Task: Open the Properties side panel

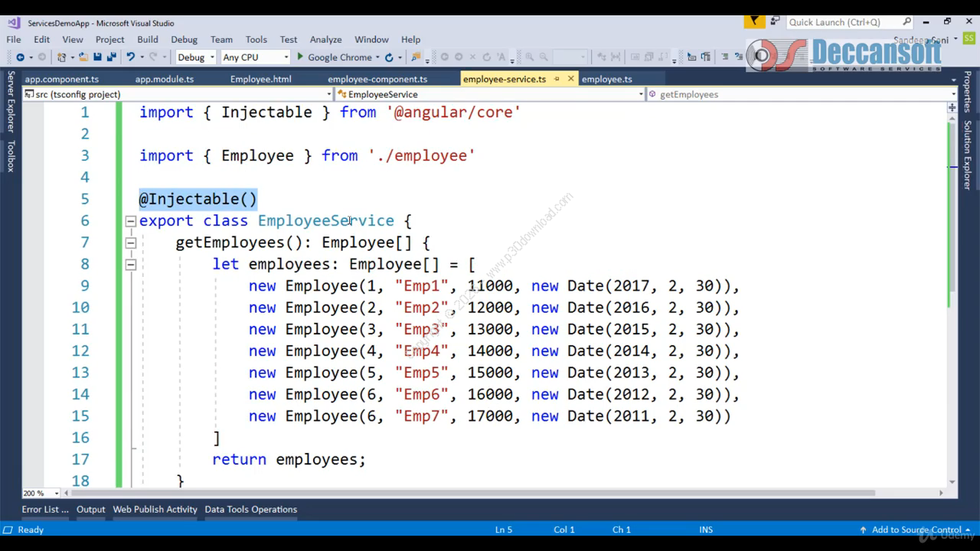Action: click(968, 92)
